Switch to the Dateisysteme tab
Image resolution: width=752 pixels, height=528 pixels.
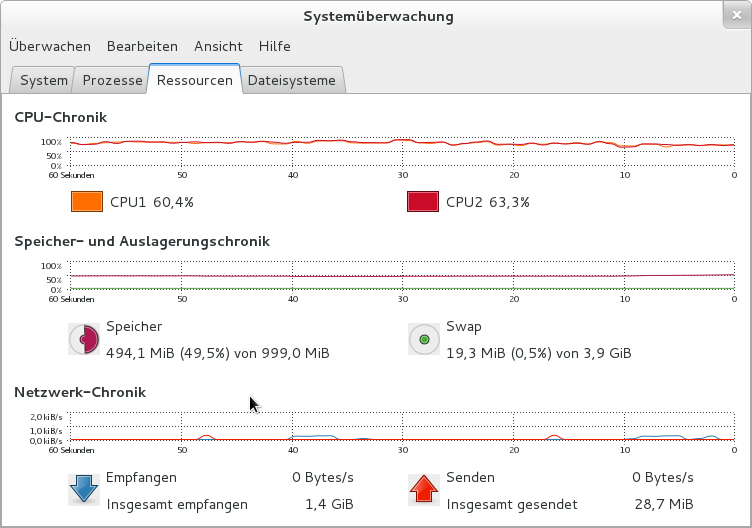[291, 80]
